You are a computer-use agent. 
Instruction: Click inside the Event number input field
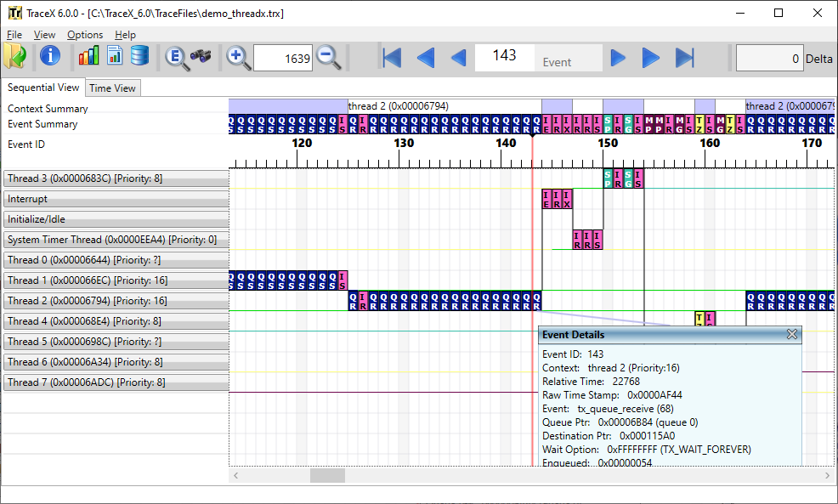[506, 57]
